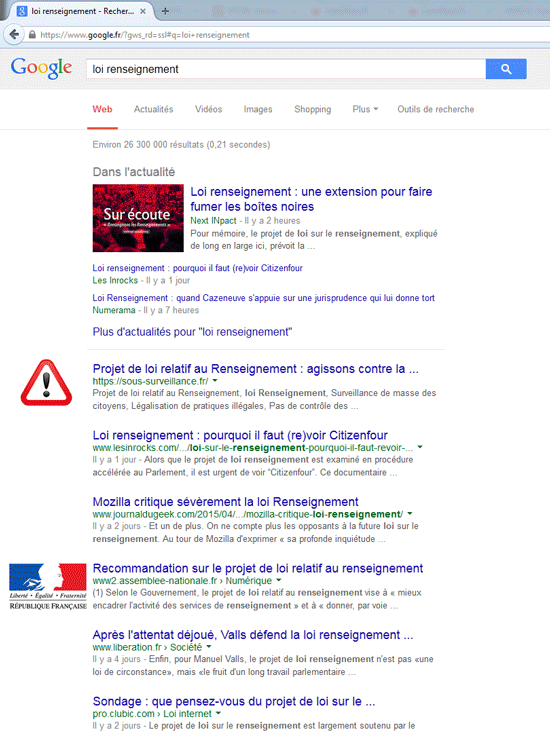Viewport: 550px width, 733px height.
Task: Click the Google logo
Action: (42, 68)
